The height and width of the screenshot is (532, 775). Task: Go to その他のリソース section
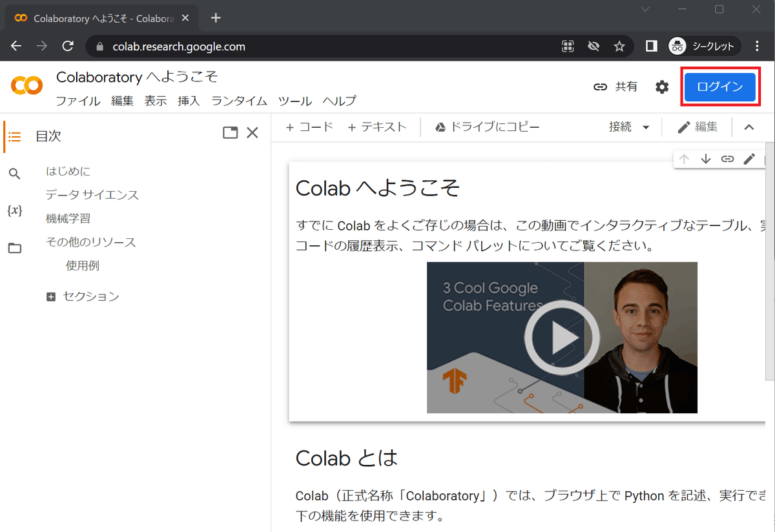coord(91,242)
